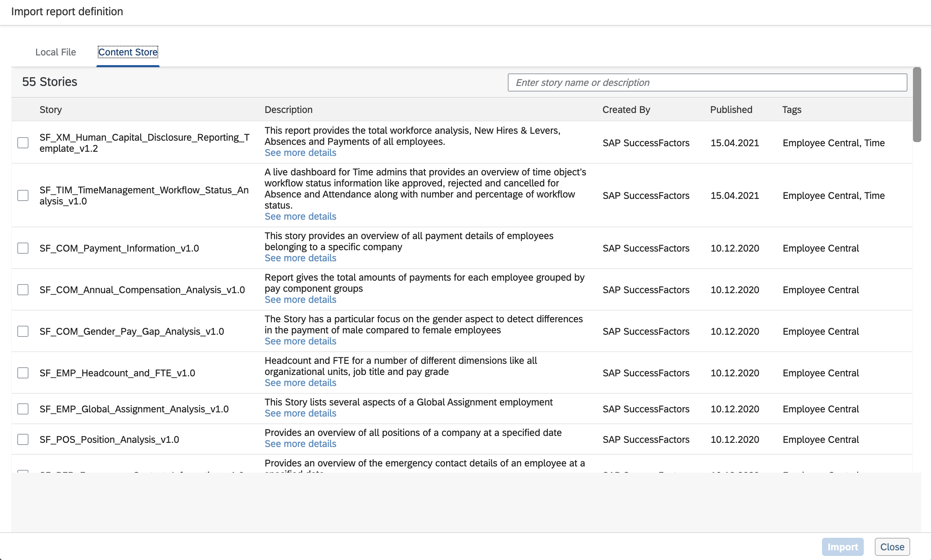Viewport: 931px width, 560px height.
Task: See more details for Gender Pay Gap story
Action: pyautogui.click(x=300, y=341)
